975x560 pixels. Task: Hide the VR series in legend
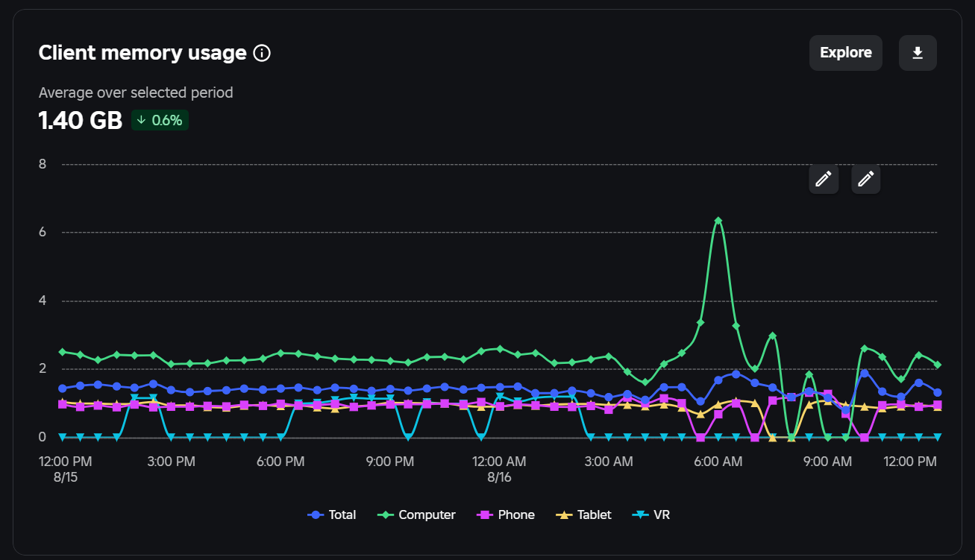(651, 515)
